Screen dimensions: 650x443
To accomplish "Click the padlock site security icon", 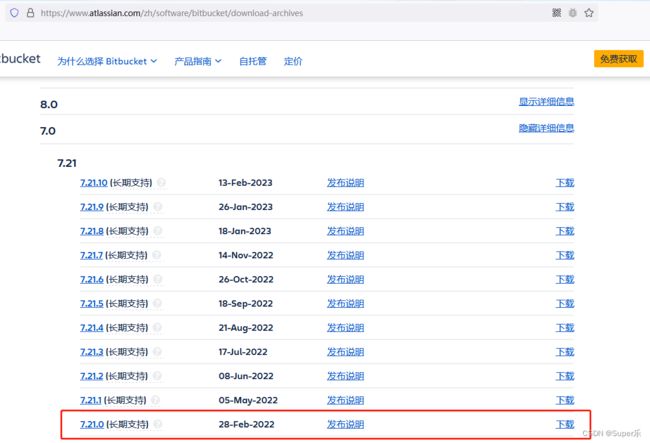I will (x=30, y=13).
